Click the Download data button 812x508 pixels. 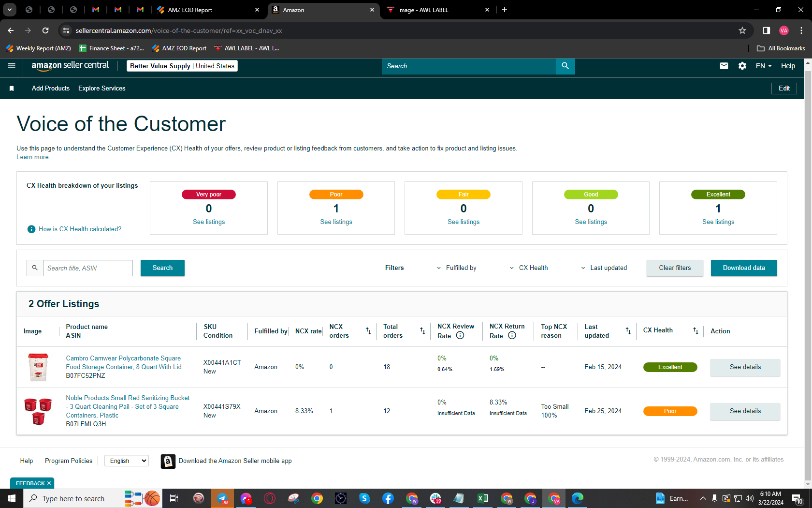pos(744,268)
